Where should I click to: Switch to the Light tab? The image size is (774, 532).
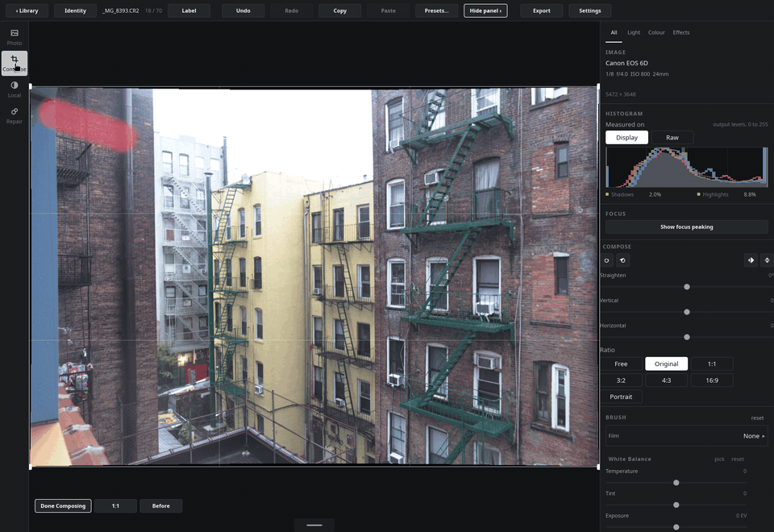[x=634, y=32]
